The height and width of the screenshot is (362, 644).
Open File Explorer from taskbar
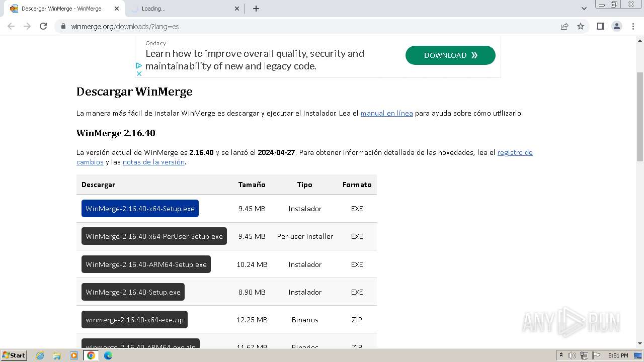point(57,355)
